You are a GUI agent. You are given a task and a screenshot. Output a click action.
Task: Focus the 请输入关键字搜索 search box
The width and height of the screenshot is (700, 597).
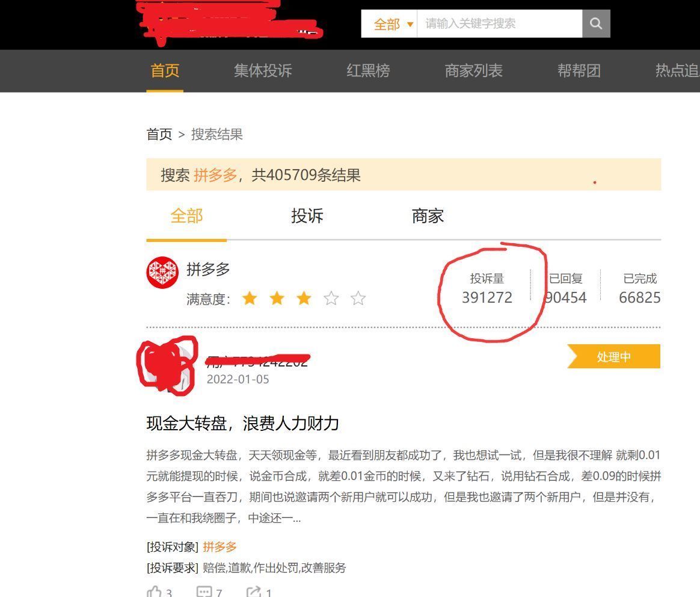point(500,23)
